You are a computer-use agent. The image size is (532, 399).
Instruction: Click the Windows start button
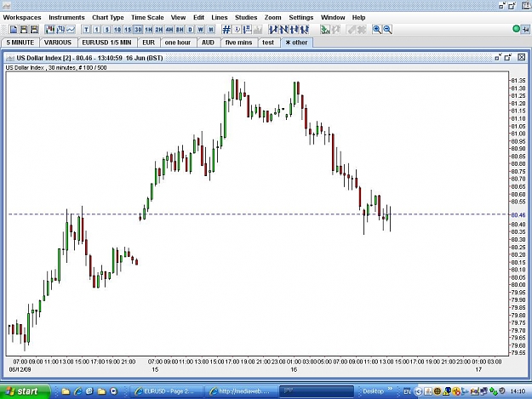pos(25,391)
